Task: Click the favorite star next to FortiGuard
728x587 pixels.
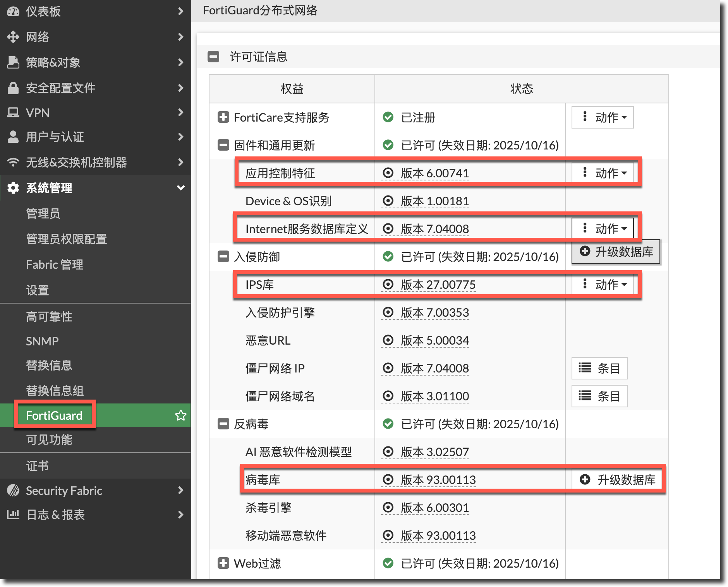Action: (180, 415)
